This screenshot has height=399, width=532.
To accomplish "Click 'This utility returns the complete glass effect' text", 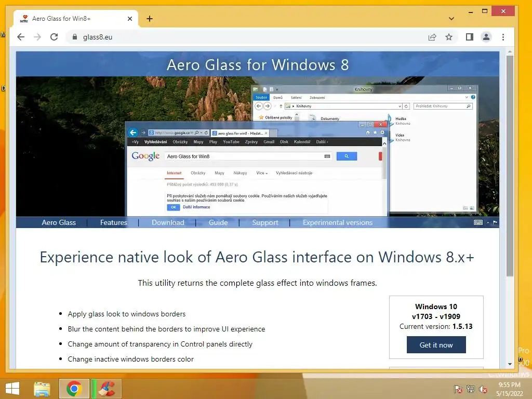I will click(x=257, y=283).
